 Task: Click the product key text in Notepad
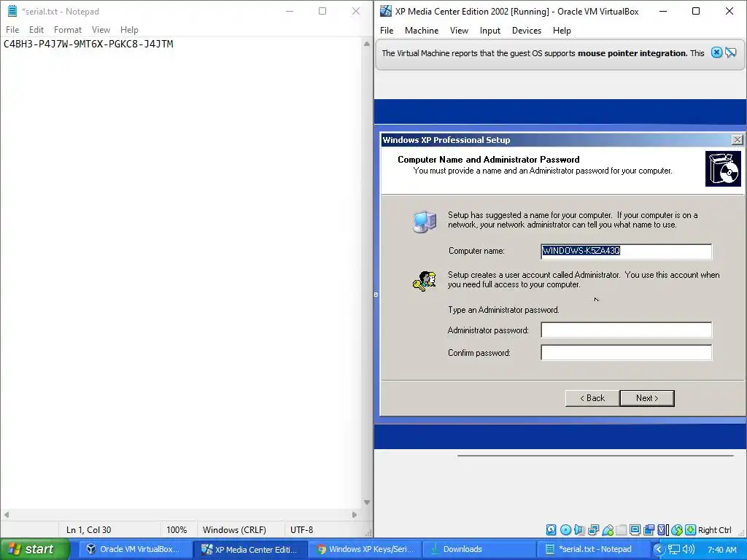88,44
